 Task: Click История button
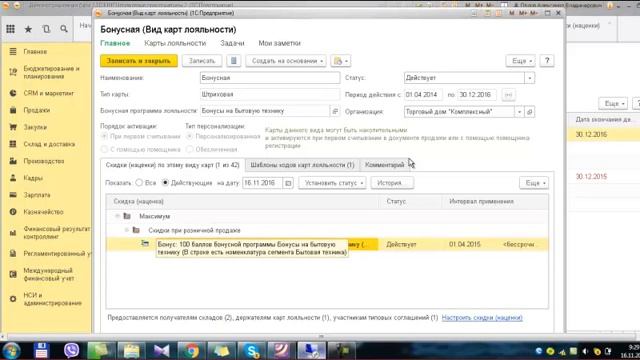tap(392, 183)
